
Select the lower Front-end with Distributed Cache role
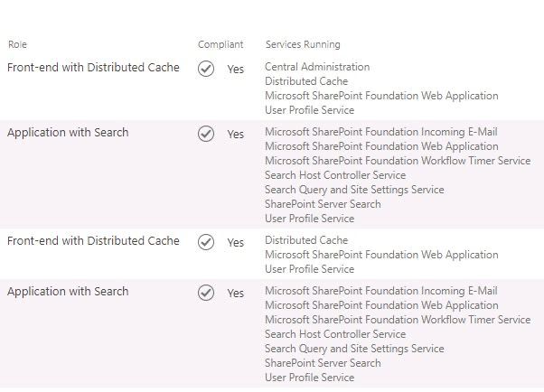[93, 241]
